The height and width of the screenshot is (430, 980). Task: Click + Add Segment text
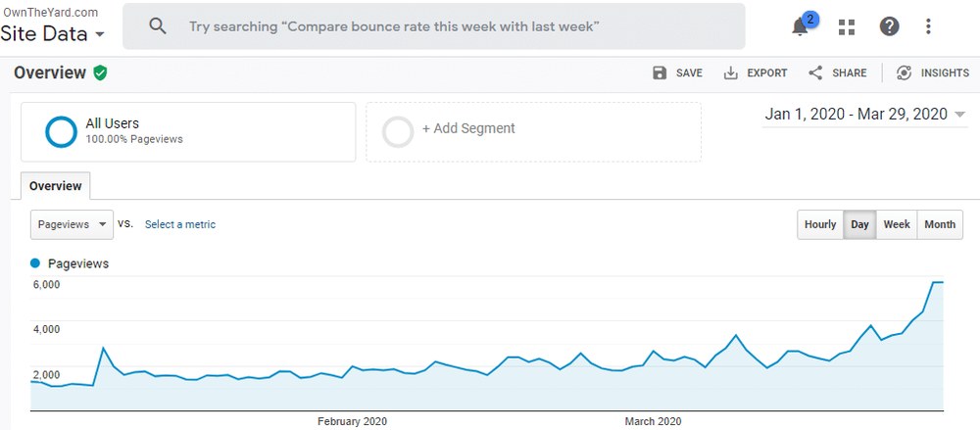click(x=468, y=128)
